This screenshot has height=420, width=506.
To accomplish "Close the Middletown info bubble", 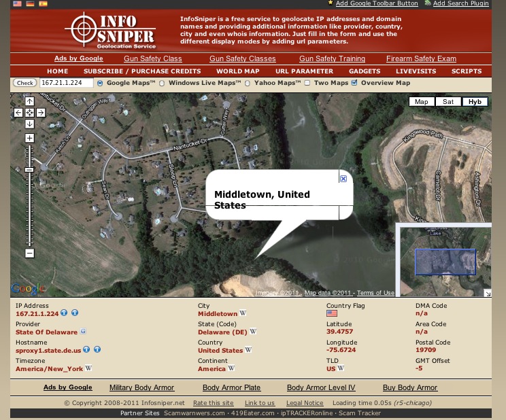I will coord(343,179).
